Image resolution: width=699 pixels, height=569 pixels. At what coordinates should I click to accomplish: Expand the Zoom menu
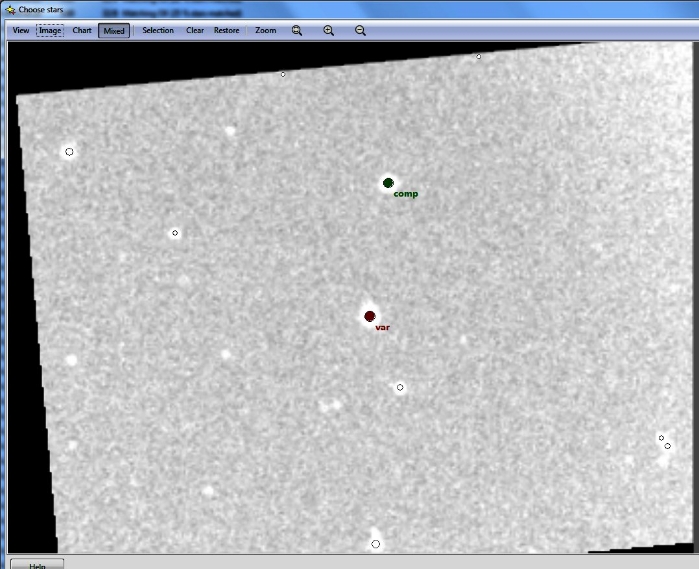coord(265,30)
